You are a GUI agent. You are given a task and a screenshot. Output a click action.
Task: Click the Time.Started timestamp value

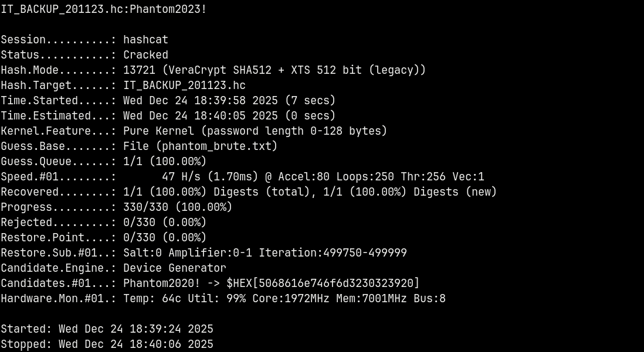[x=200, y=101]
